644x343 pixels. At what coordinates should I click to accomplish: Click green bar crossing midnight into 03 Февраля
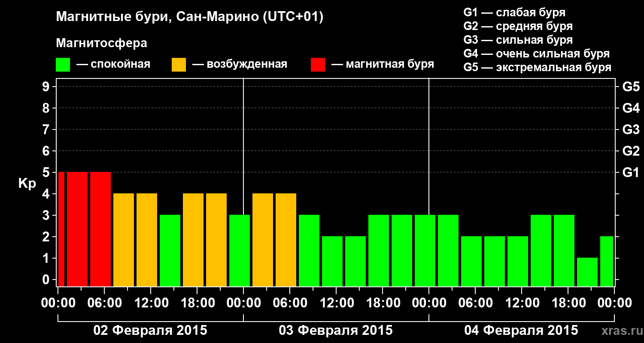[240, 250]
